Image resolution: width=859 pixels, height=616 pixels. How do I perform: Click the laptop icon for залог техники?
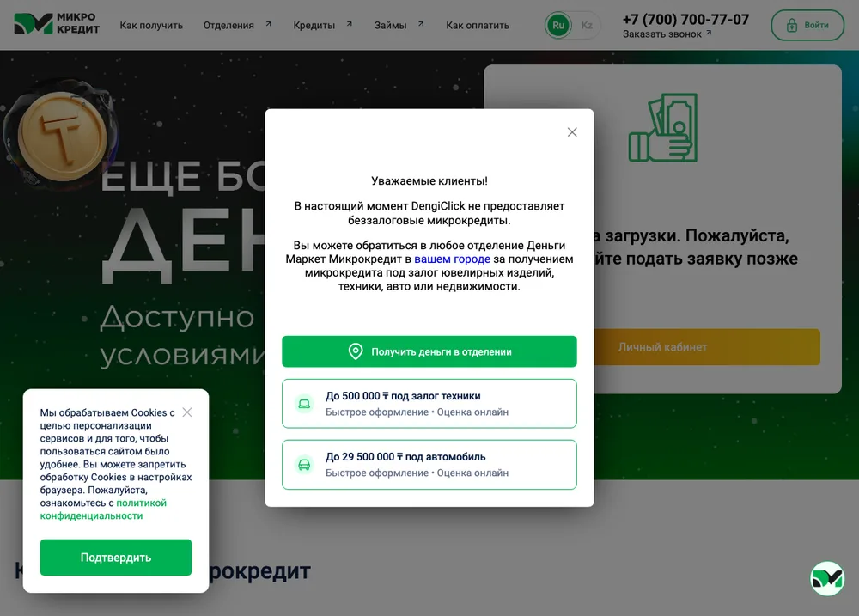tap(304, 404)
